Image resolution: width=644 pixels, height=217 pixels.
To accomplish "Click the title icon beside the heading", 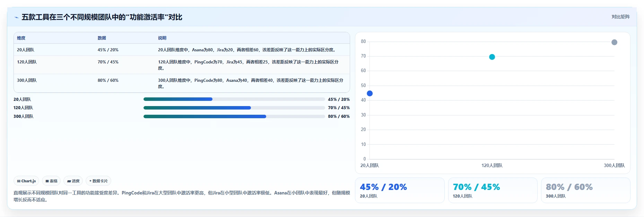I will (16, 17).
